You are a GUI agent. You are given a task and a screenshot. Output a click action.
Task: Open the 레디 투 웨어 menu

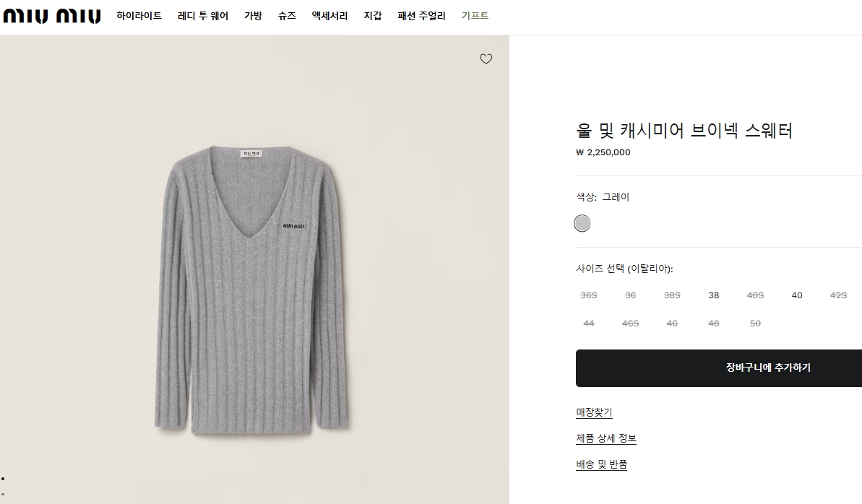[x=203, y=16]
